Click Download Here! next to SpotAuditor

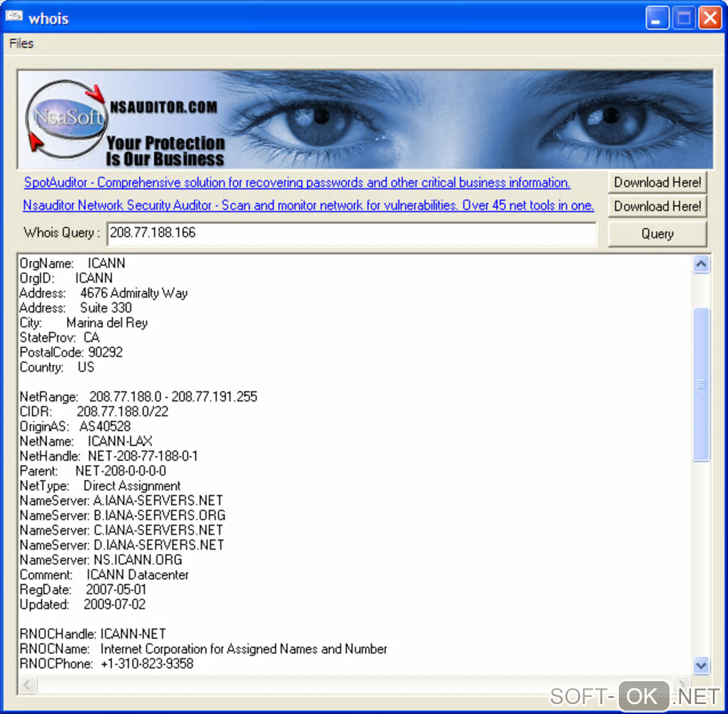(657, 183)
